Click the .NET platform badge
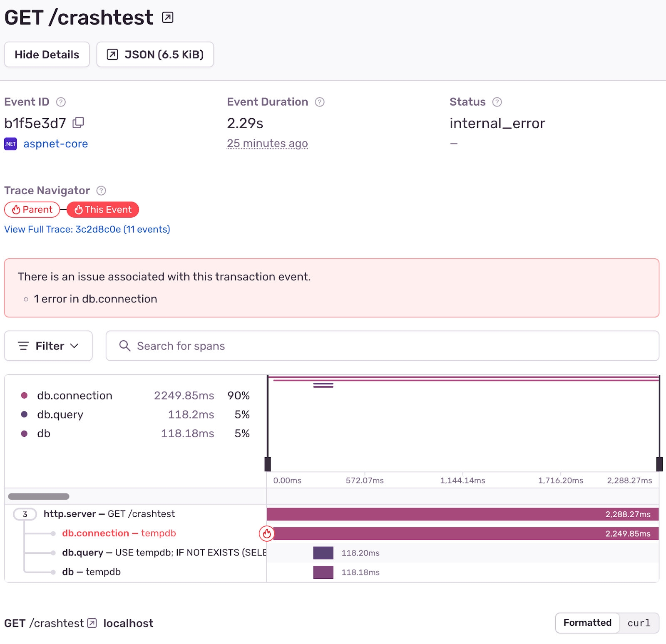 (10, 144)
